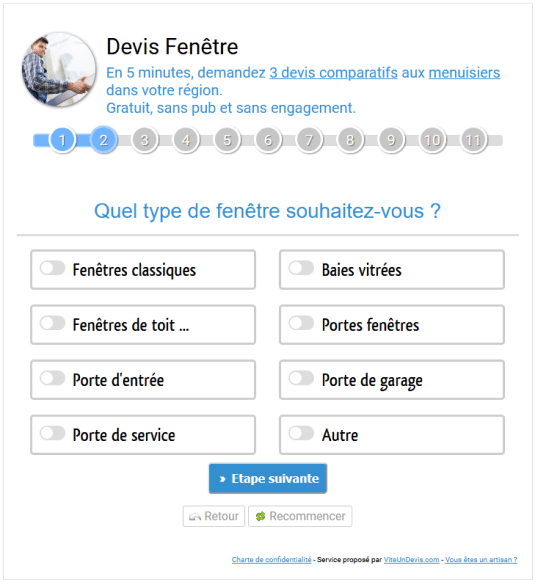The width and height of the screenshot is (538, 584).
Task: Click step 11 at the progress bar end
Action: (x=474, y=140)
